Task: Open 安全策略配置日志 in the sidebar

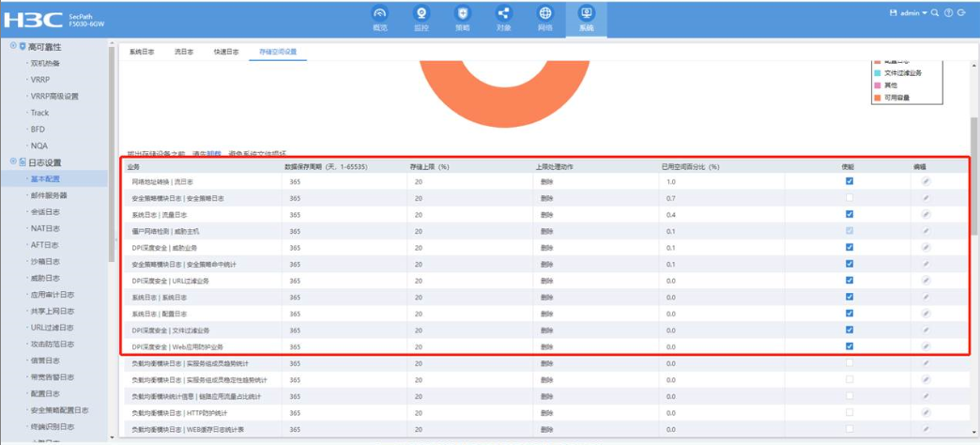Action: click(59, 410)
